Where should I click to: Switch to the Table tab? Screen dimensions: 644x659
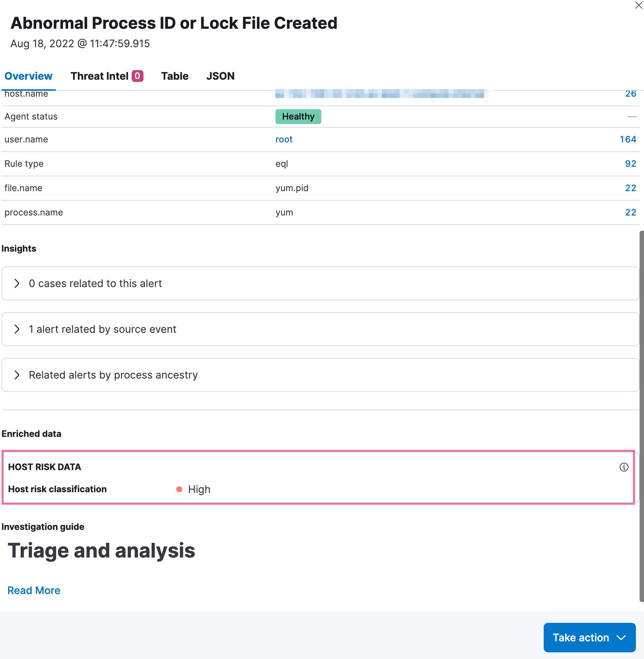pos(174,76)
